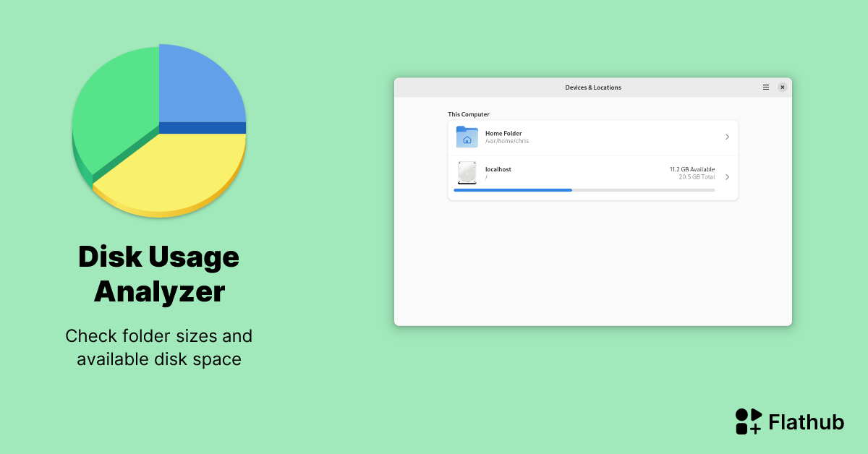Click the Flathub logo icon
868x454 pixels.
(x=749, y=421)
